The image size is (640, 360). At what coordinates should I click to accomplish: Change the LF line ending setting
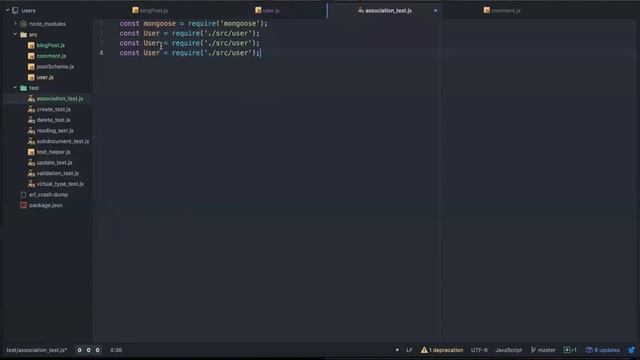[x=409, y=350]
